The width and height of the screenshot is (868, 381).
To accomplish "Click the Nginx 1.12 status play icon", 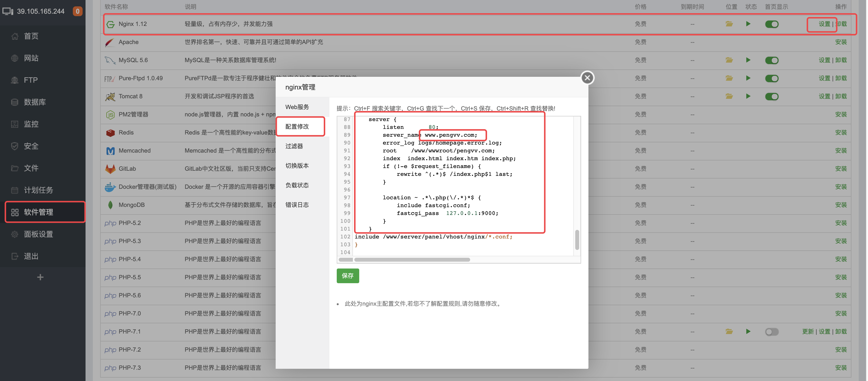I will [x=748, y=24].
